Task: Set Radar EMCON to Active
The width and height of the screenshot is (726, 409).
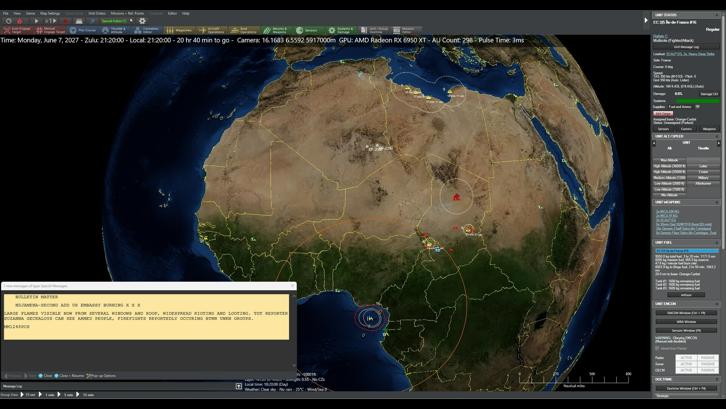Action: [686, 358]
